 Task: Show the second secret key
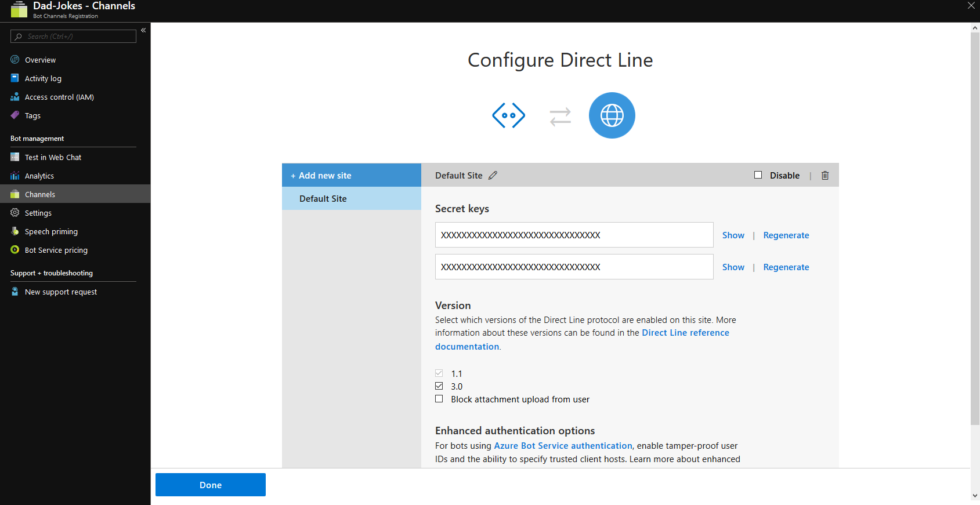[733, 267]
